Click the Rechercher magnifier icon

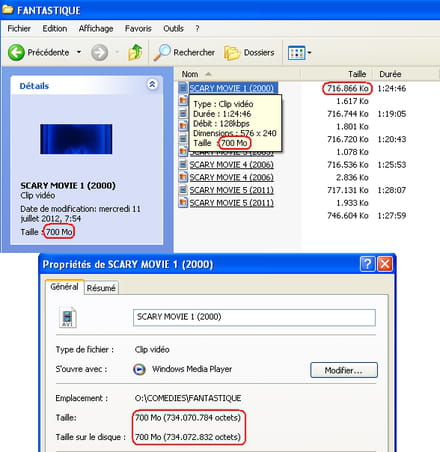pos(162,52)
